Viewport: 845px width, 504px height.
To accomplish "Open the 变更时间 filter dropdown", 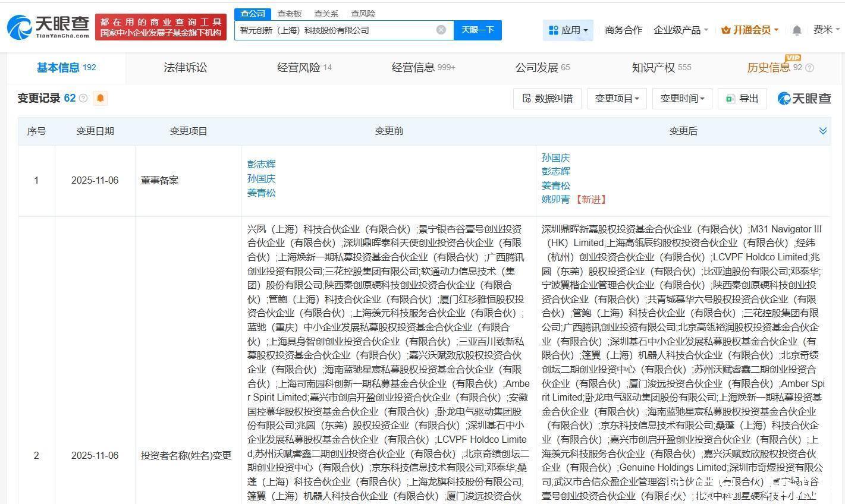I will point(682,99).
